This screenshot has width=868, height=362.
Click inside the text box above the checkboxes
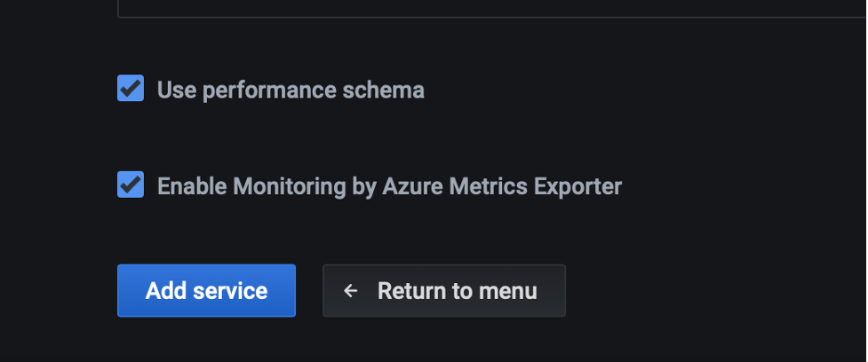pos(493,8)
